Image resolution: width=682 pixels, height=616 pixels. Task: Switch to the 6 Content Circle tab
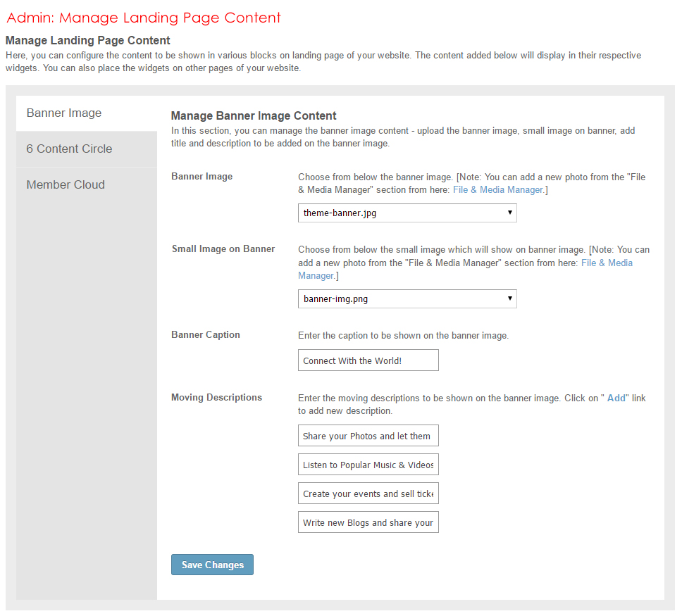(x=69, y=149)
